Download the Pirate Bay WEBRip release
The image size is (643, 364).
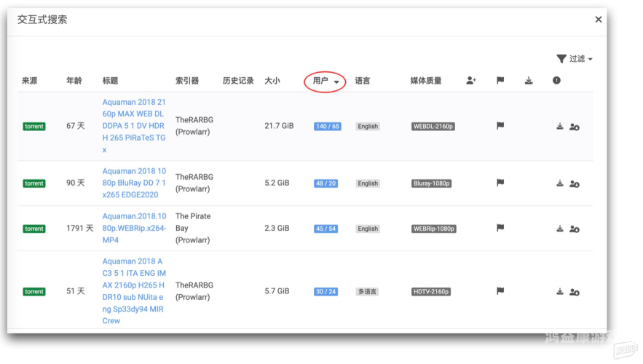point(559,229)
